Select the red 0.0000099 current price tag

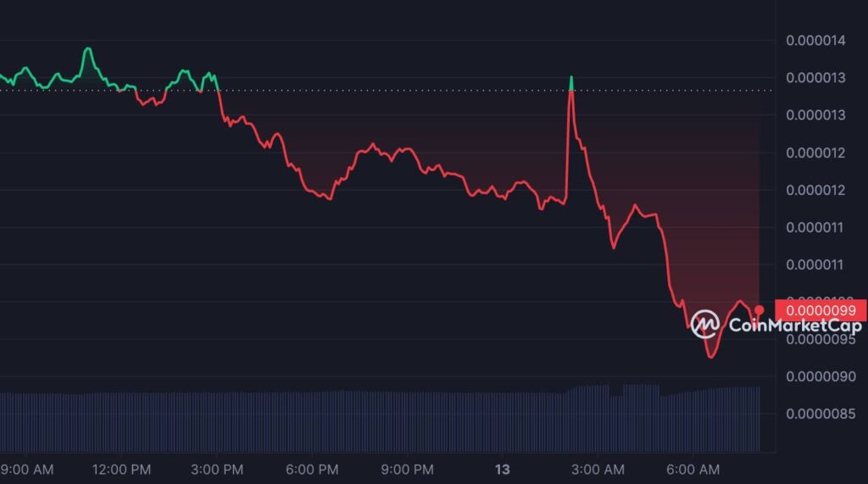click(820, 310)
